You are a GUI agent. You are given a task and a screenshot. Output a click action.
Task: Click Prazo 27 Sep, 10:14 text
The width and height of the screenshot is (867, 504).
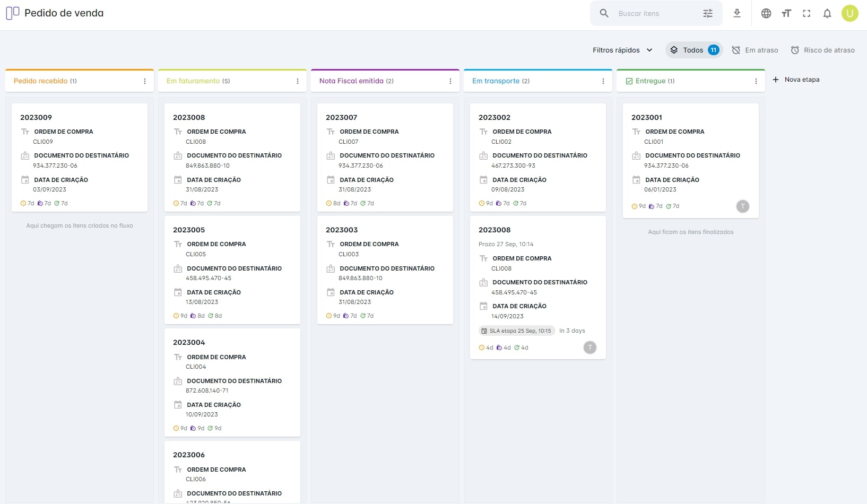pos(506,244)
